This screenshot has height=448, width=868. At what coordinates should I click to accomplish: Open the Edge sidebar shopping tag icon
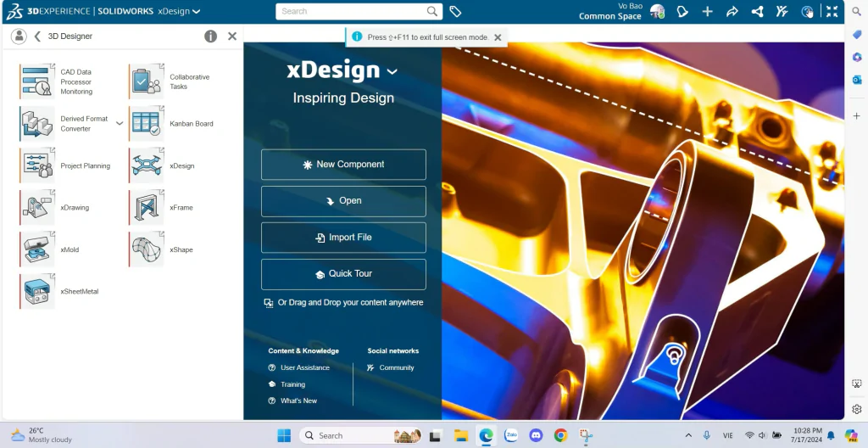(856, 35)
